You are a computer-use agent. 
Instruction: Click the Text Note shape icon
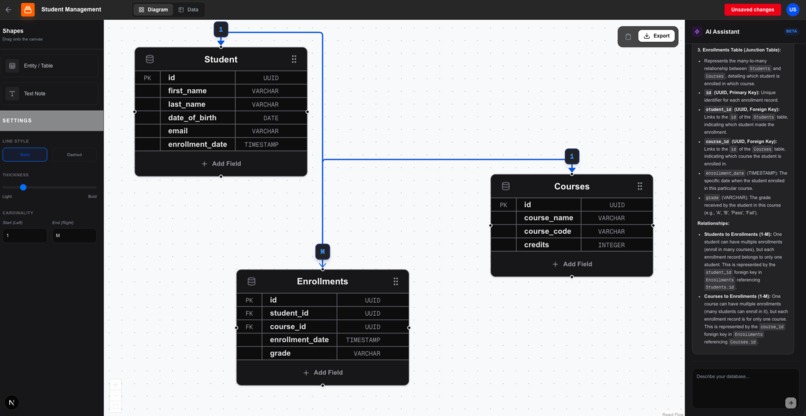click(13, 94)
